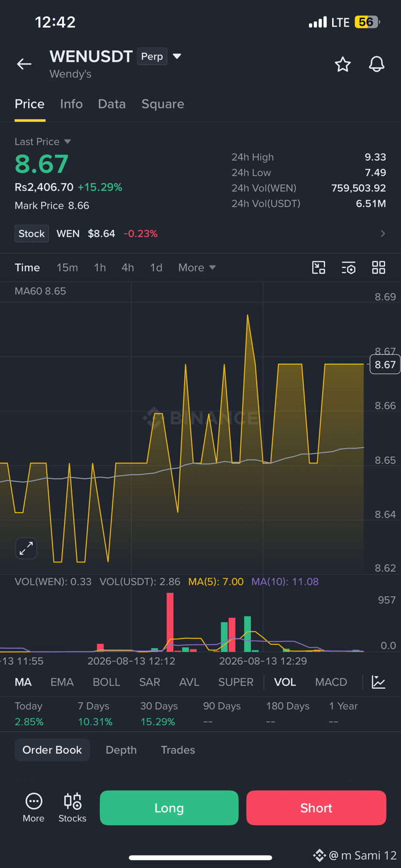Tap the green Long button
Image resolution: width=401 pixels, height=868 pixels.
point(169,808)
